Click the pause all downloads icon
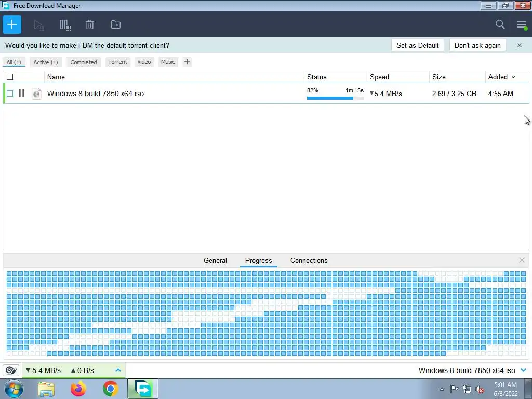This screenshot has width=532, height=399. (x=65, y=25)
